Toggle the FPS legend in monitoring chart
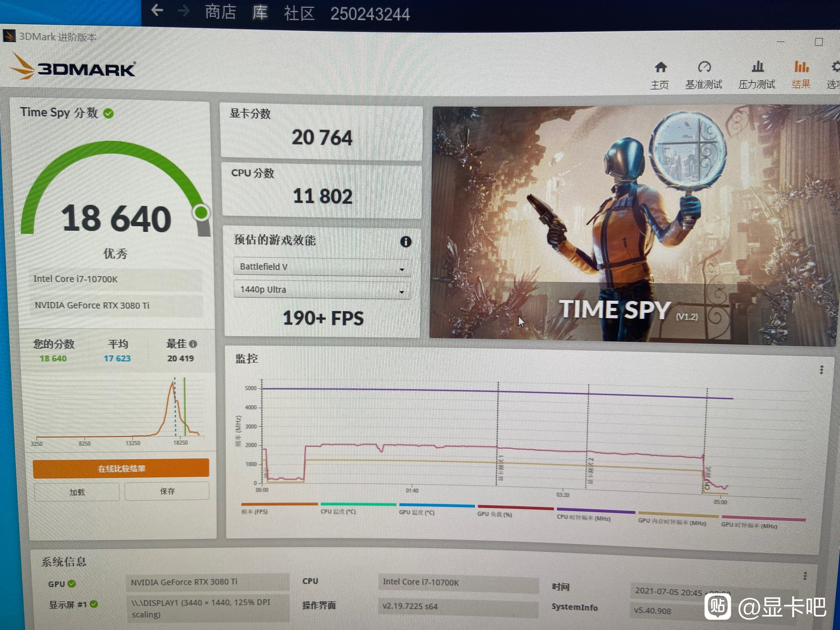The width and height of the screenshot is (840, 630). tap(279, 508)
